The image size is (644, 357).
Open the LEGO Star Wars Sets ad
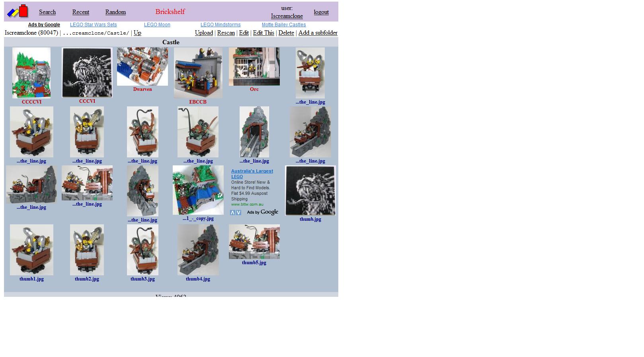(x=94, y=25)
